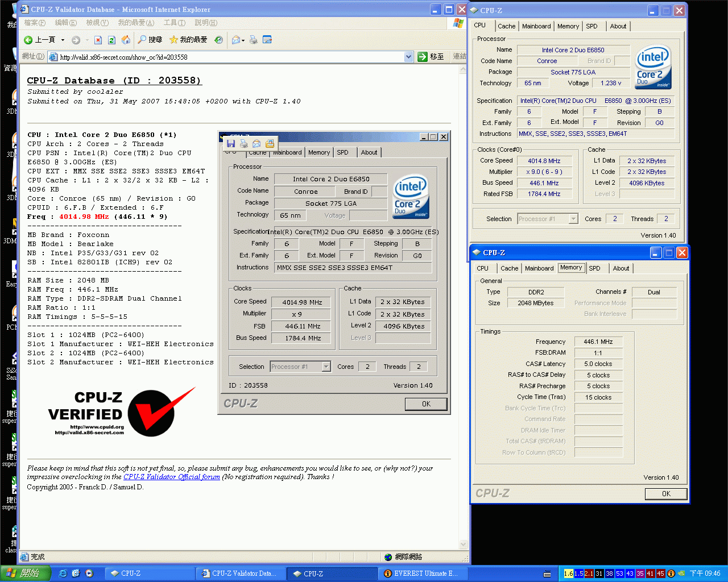Launch Windows Media Player from quick launch
This screenshot has height=582, width=728.
89,573
